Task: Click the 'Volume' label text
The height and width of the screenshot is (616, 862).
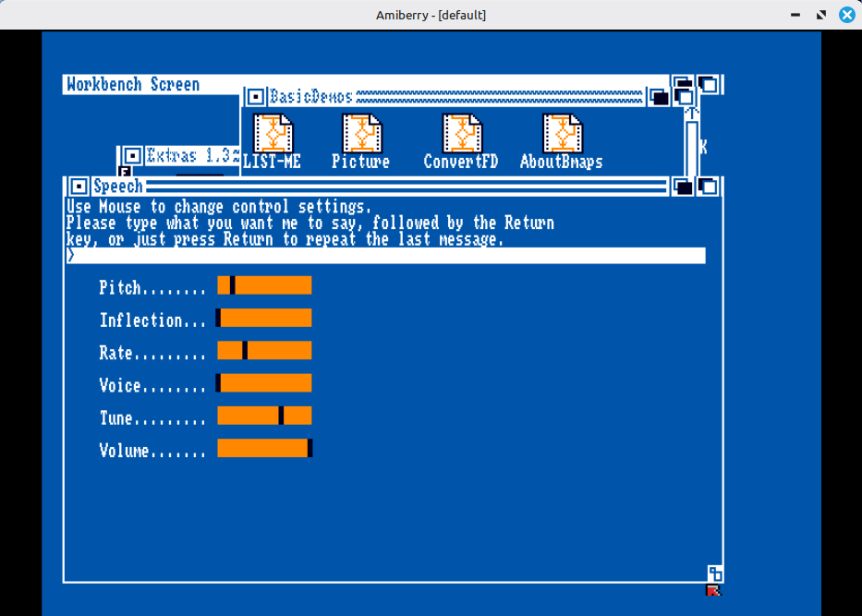Action: (x=124, y=451)
